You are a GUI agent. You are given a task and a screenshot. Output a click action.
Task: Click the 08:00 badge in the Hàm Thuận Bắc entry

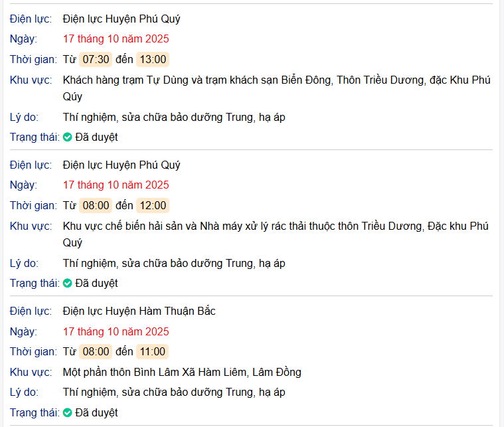96,351
